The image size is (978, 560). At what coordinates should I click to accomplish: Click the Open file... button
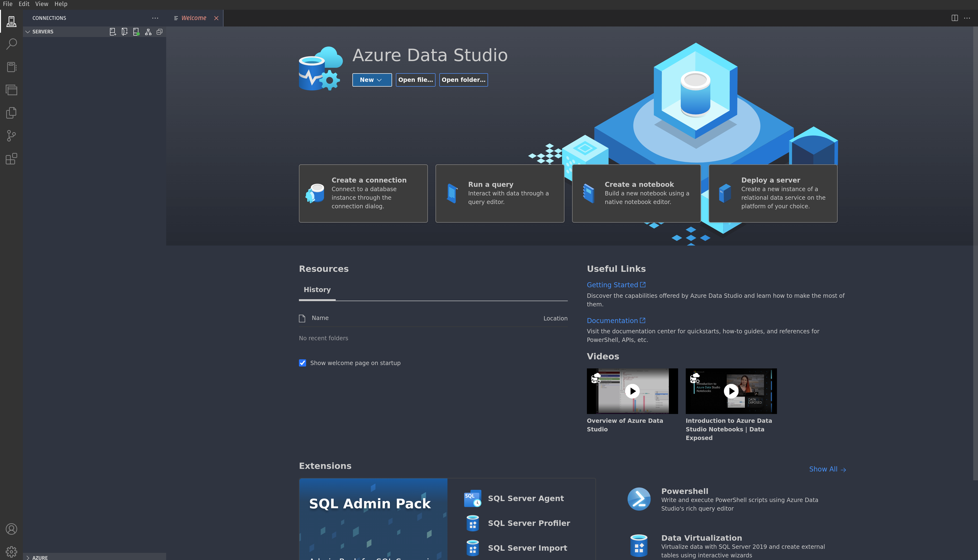(415, 80)
